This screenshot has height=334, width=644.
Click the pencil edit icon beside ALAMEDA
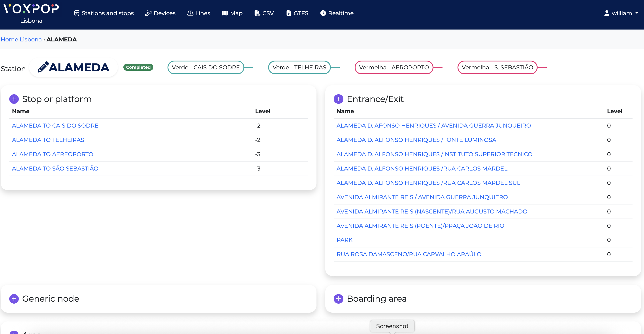click(x=43, y=67)
